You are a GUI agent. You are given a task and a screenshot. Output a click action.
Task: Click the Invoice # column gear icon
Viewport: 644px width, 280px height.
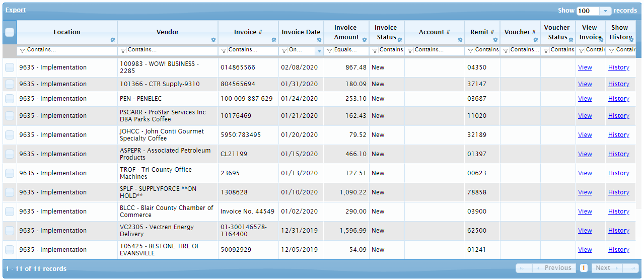click(x=274, y=40)
